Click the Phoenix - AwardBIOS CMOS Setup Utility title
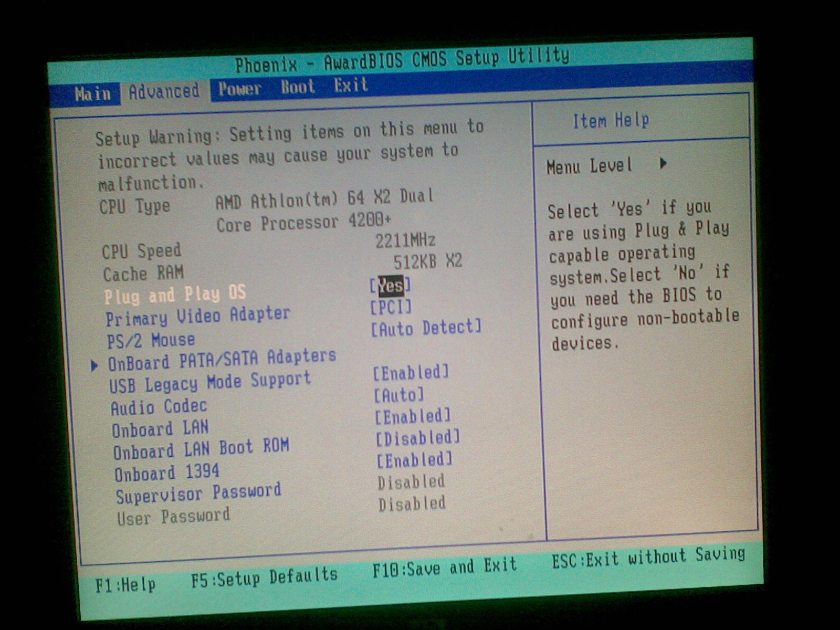The height and width of the screenshot is (630, 840). (402, 60)
